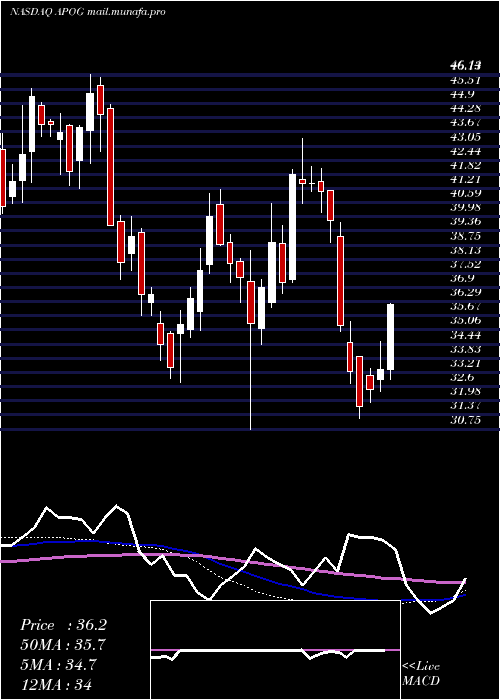The image size is (500, 700).
Task: Click the 36.9 price axis label
Action: (x=462, y=278)
